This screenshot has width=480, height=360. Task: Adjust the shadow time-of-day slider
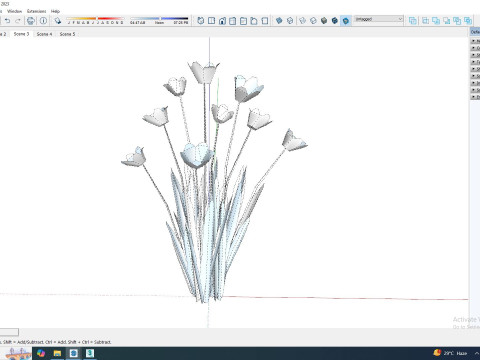(x=159, y=18)
